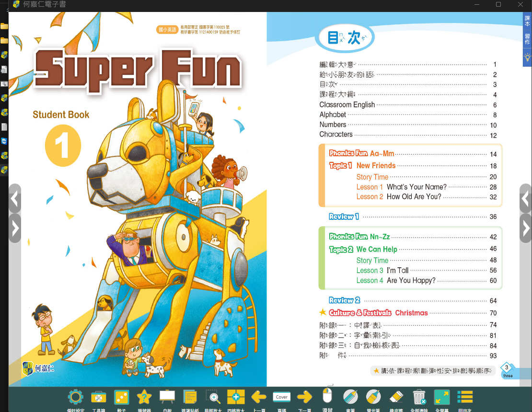Select the masking sticky note tool
Viewport: 532px width, 412px height.
point(190,398)
